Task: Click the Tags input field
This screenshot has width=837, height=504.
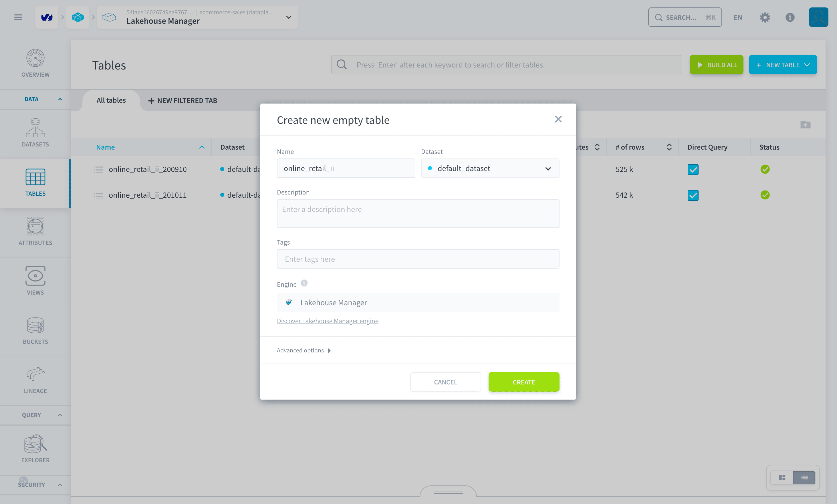Action: coord(418,259)
